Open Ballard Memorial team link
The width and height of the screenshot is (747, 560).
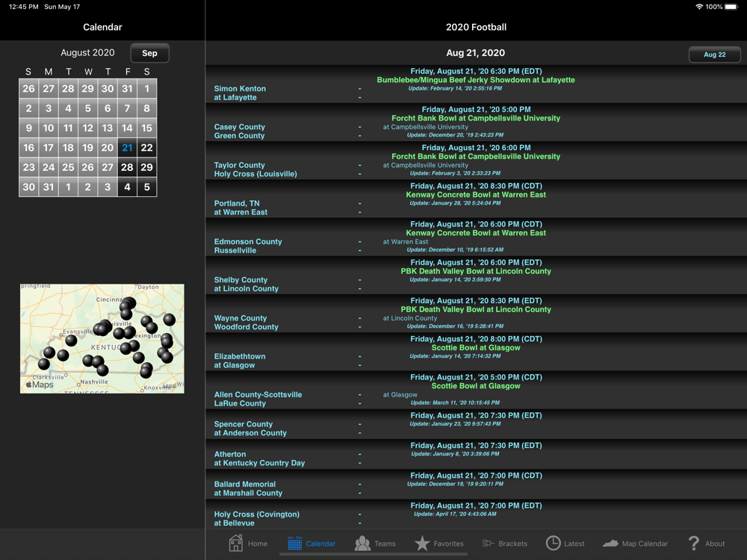pyautogui.click(x=245, y=485)
